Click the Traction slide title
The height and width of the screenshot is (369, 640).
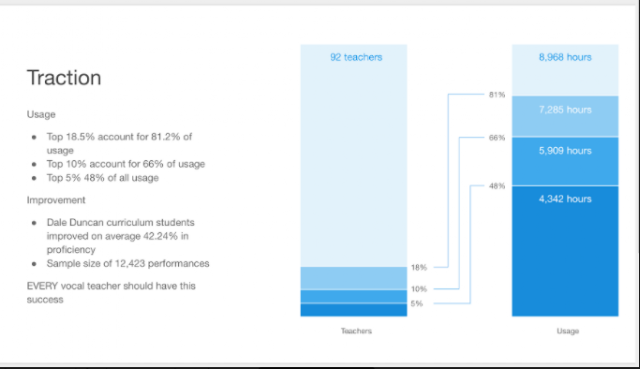(64, 78)
